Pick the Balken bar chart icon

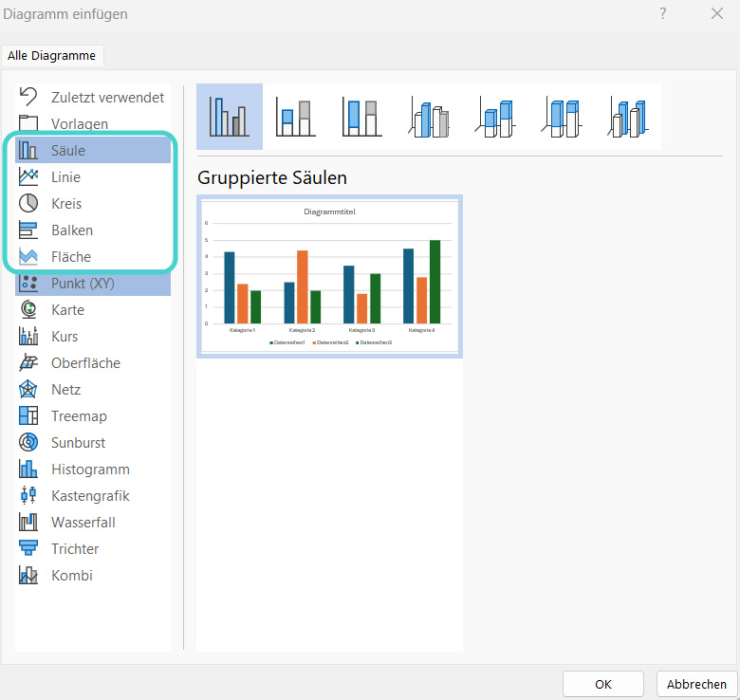click(28, 230)
